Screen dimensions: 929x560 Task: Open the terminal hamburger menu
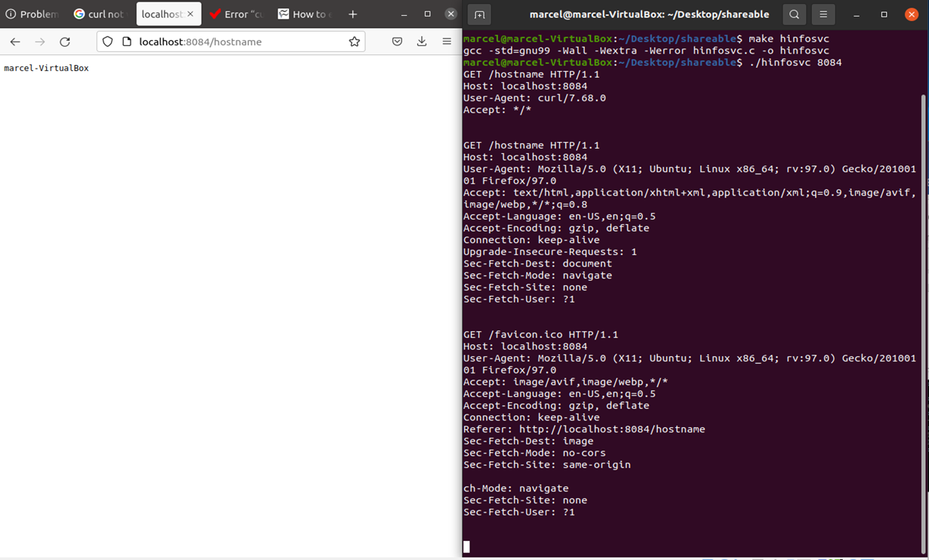823,14
